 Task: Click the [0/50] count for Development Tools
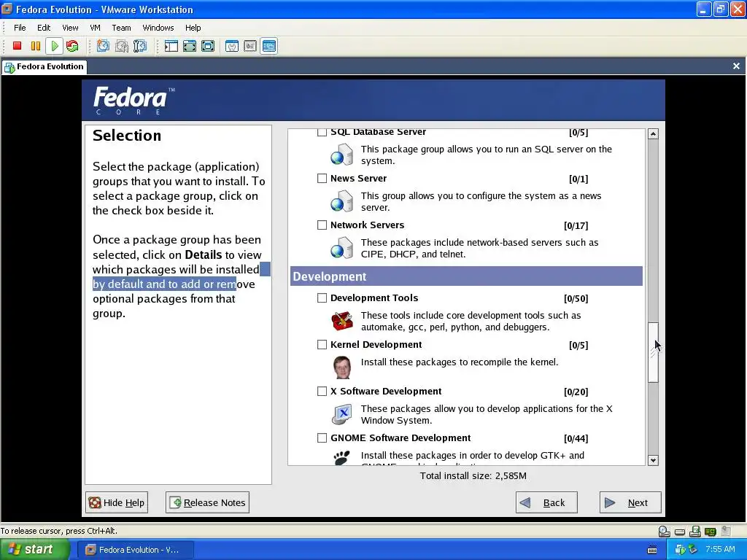tap(576, 298)
